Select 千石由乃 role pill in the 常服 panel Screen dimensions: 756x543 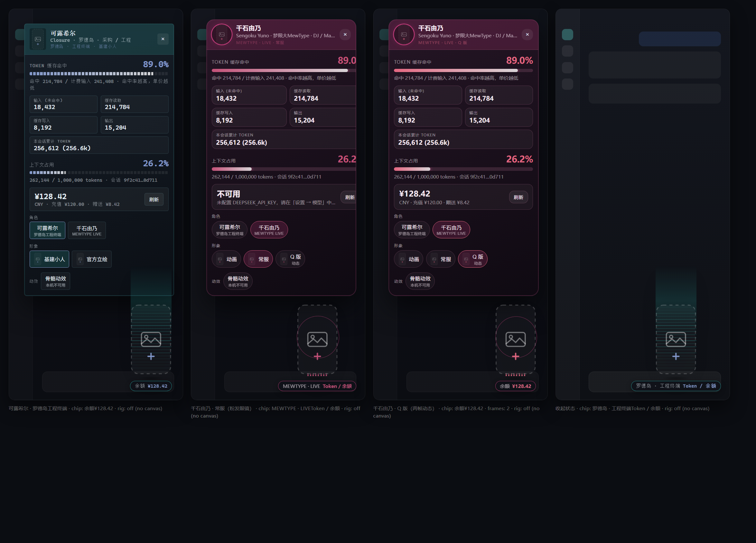[269, 230]
